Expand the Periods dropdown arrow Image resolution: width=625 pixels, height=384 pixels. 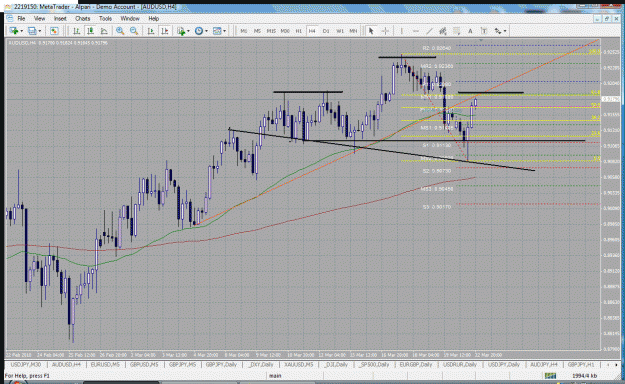click(x=206, y=31)
